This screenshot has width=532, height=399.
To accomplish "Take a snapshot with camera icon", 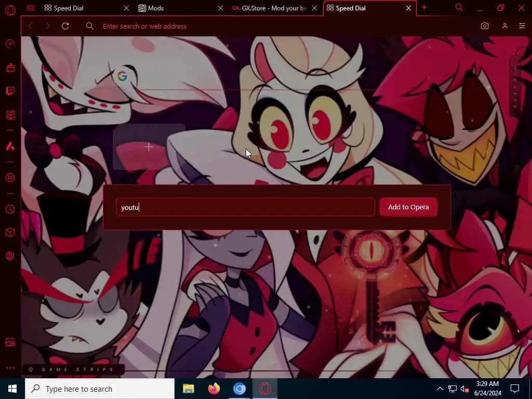I will coord(485,26).
